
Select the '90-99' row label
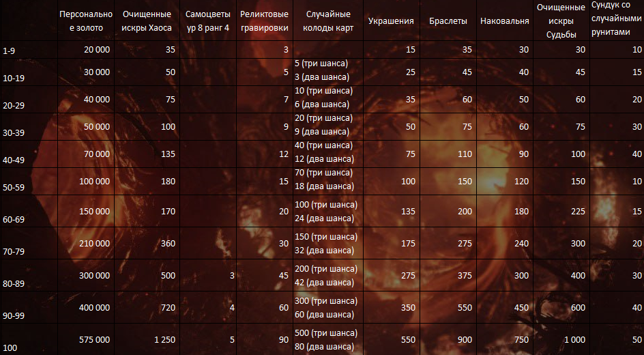point(13,315)
